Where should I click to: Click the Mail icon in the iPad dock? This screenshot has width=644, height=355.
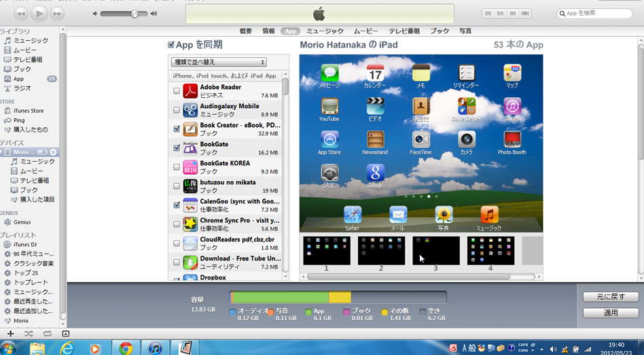tap(398, 215)
